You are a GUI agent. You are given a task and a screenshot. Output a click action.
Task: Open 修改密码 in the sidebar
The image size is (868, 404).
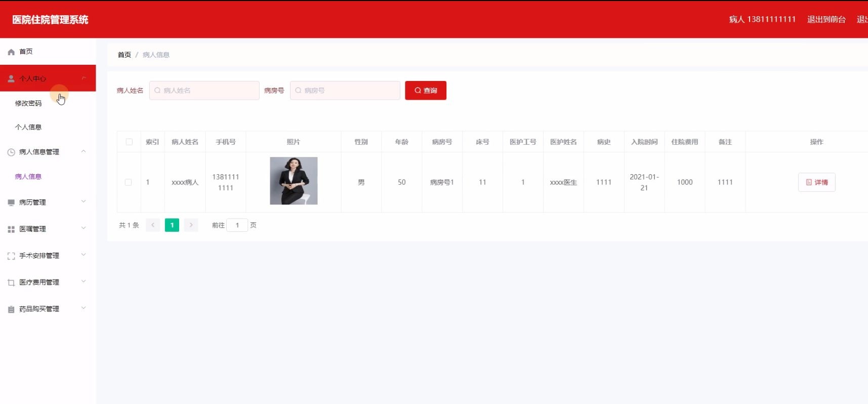coord(48,103)
